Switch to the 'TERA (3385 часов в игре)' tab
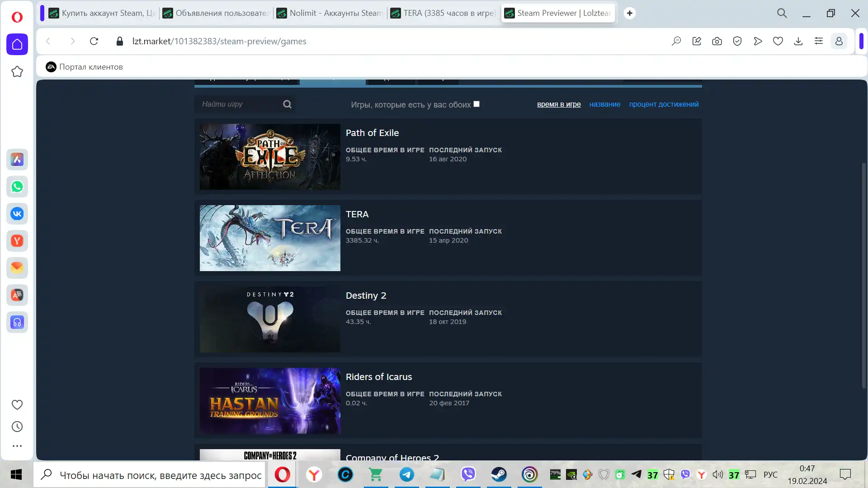The height and width of the screenshot is (488, 868). (x=444, y=13)
